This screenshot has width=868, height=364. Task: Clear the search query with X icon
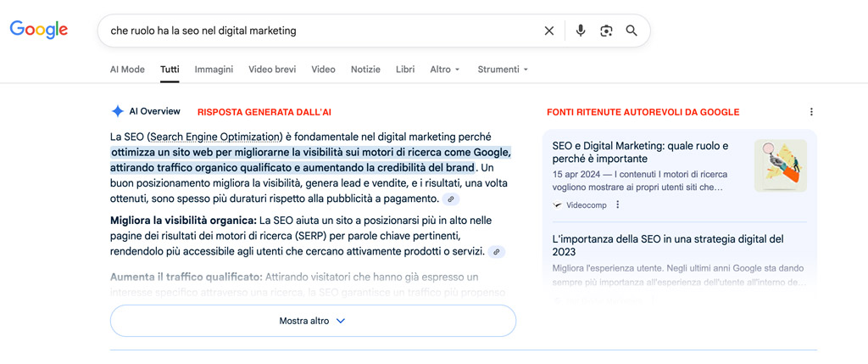tap(549, 31)
